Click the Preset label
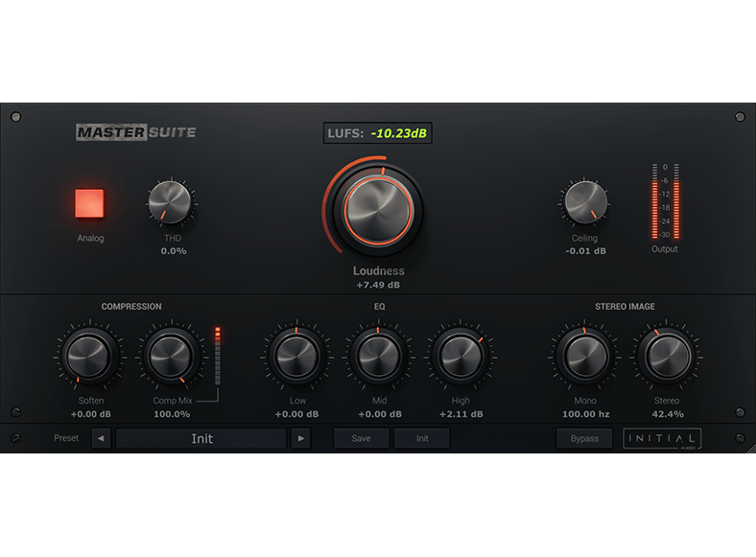Screen dimensions: 756x557 click(x=66, y=438)
